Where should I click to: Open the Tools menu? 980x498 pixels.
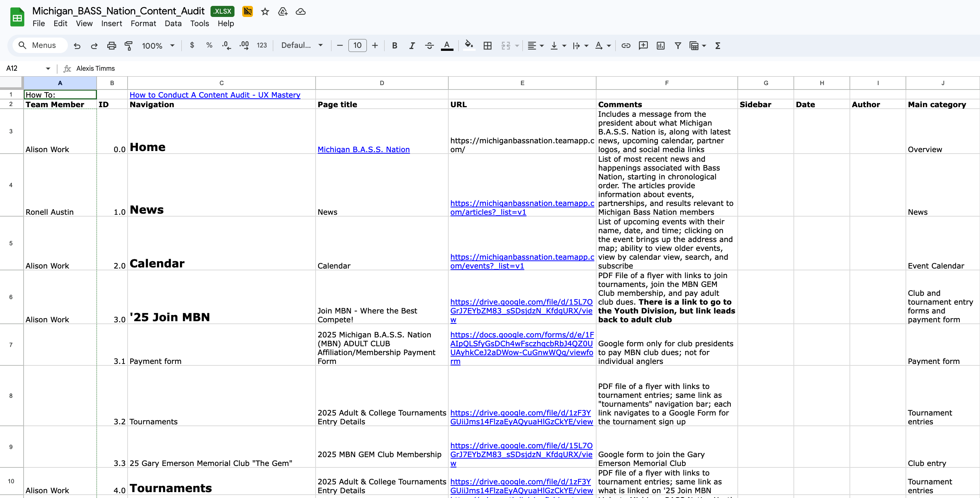(200, 24)
